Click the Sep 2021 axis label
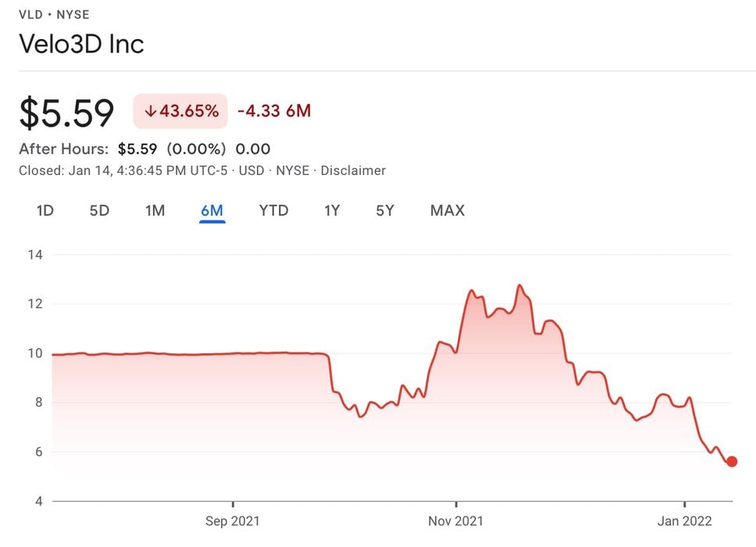The width and height of the screenshot is (756, 547). coord(233,520)
